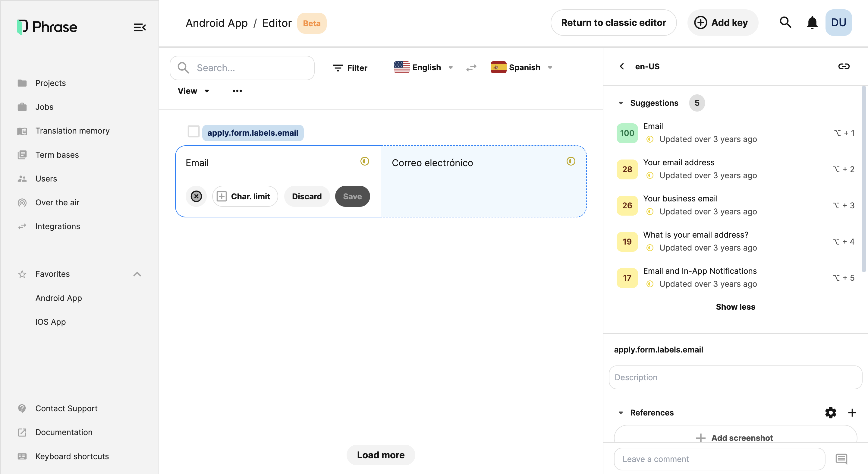This screenshot has width=868, height=474.
Task: Click the Save button
Action: [352, 196]
